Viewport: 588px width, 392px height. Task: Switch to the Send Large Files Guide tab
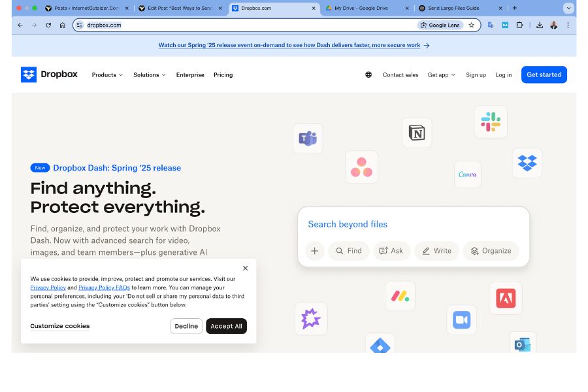click(460, 8)
